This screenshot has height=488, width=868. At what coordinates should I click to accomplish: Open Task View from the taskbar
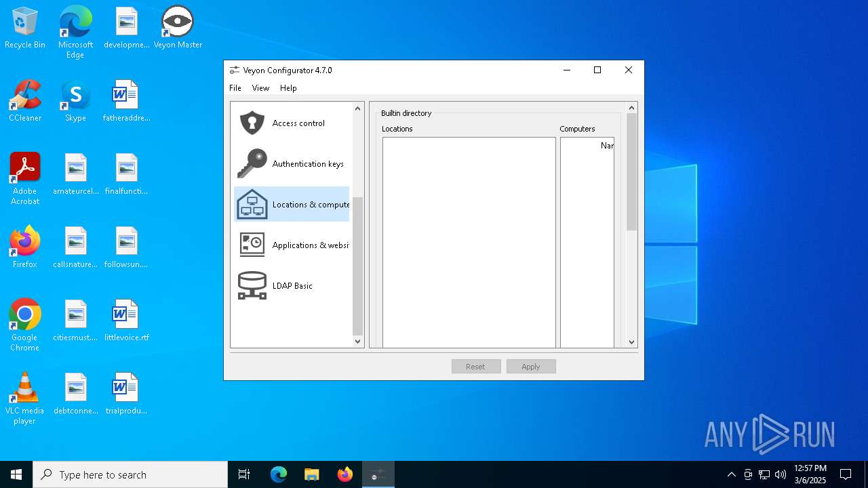[244, 474]
